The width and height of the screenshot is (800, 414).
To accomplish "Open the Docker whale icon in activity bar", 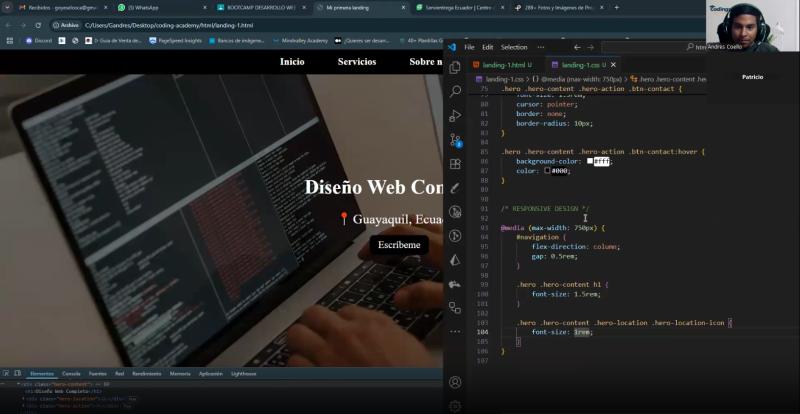I will [455, 284].
